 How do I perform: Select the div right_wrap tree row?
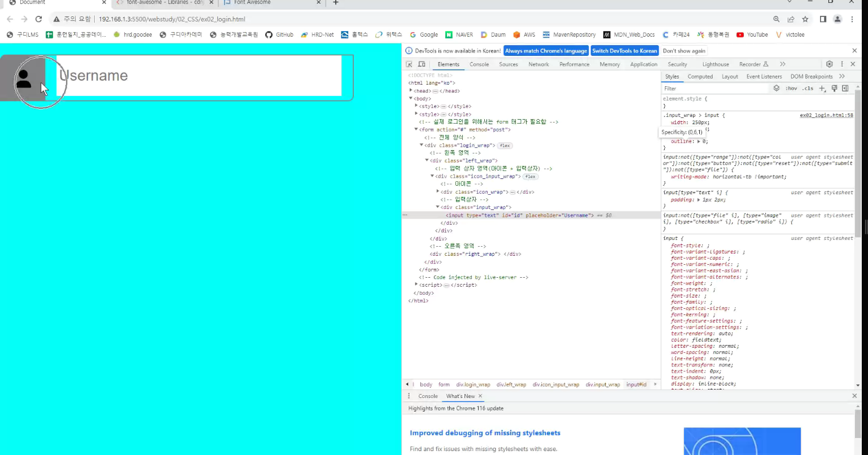(475, 254)
